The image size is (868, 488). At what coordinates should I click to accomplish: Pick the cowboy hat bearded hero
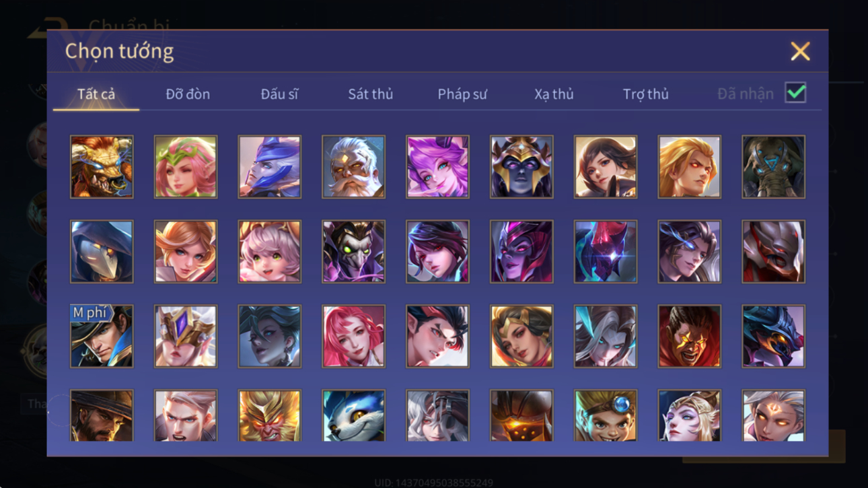pyautogui.click(x=102, y=415)
